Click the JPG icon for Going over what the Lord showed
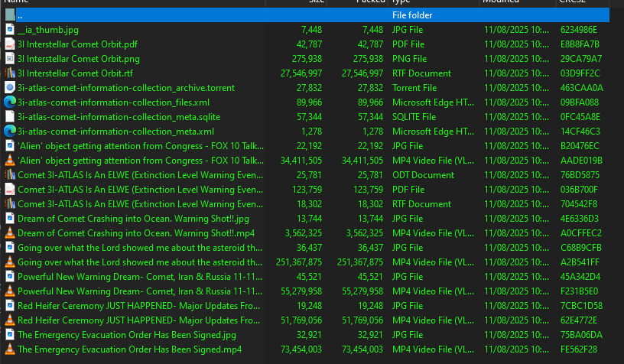The image size is (624, 364). (10, 248)
